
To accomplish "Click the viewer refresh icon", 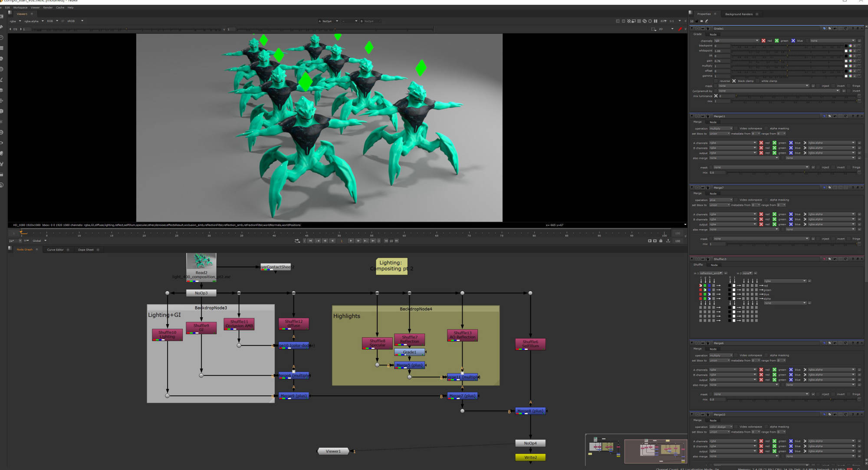I will pyautogui.click(x=644, y=21).
